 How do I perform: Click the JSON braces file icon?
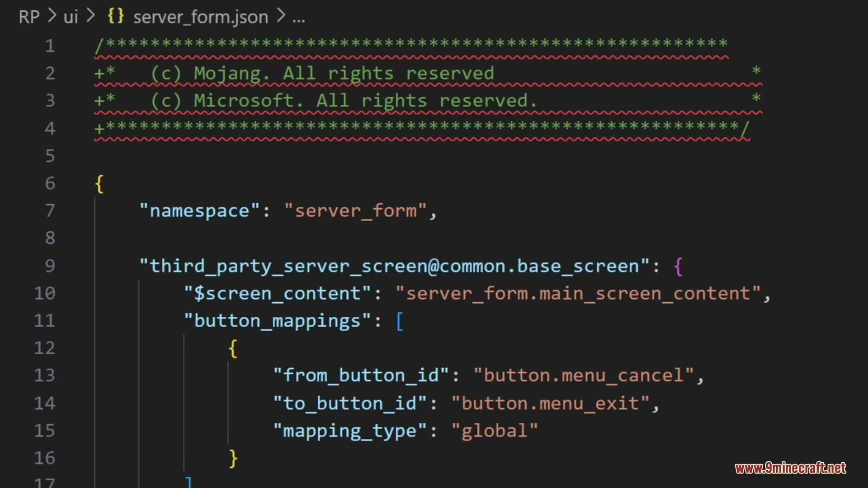pyautogui.click(x=116, y=16)
